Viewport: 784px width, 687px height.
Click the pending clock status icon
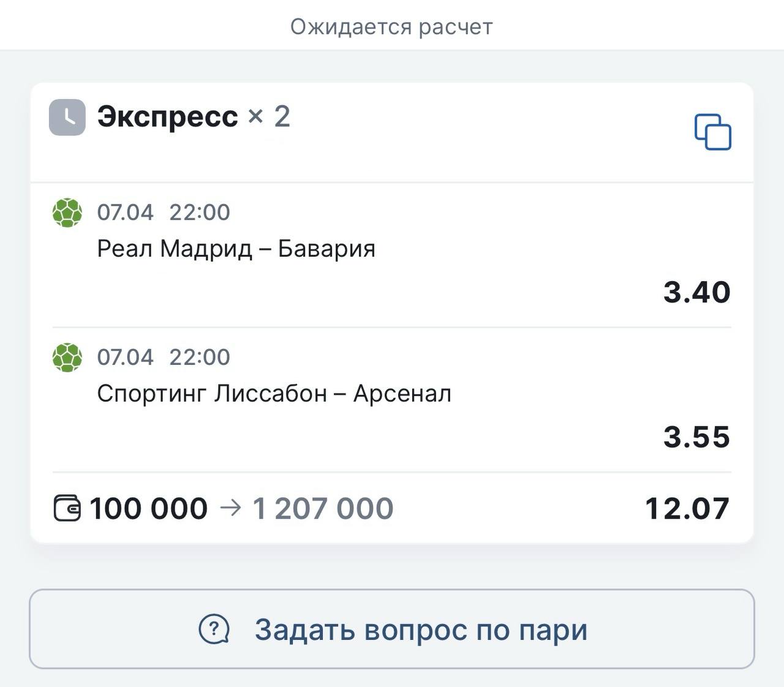click(x=67, y=117)
